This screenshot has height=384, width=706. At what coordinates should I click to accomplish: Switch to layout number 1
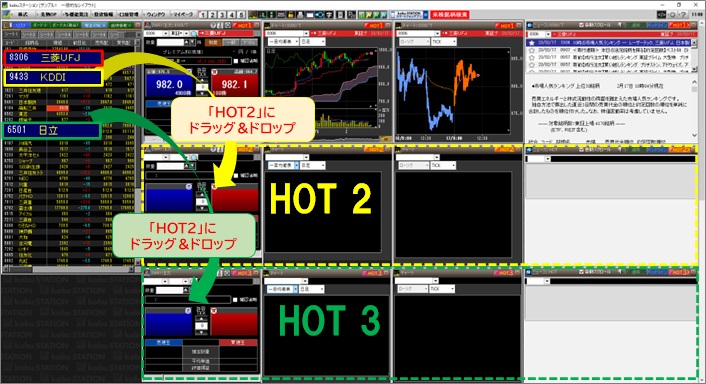pos(203,15)
